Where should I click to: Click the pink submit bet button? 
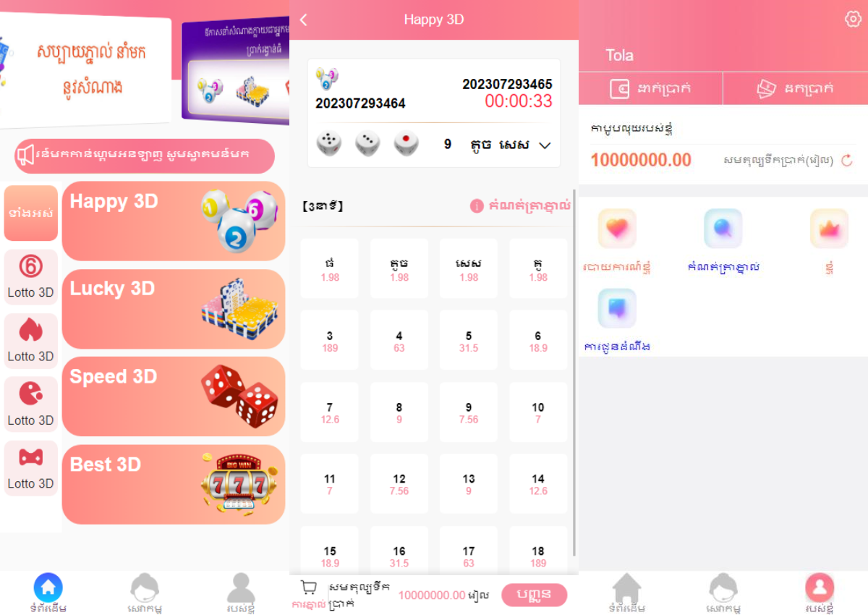(x=534, y=595)
